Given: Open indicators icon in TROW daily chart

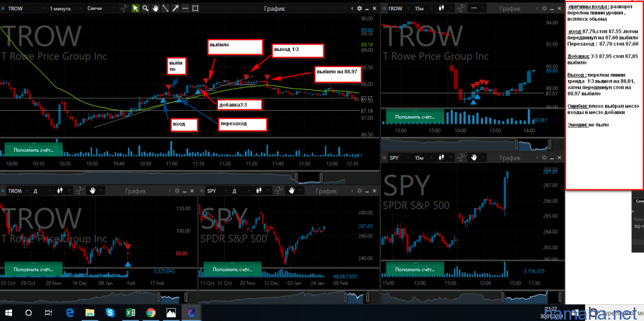Looking at the screenshot, I should tap(80, 190).
